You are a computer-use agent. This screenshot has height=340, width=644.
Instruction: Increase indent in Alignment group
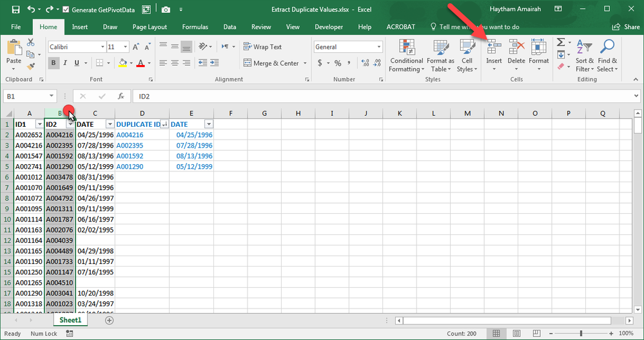pos(214,62)
